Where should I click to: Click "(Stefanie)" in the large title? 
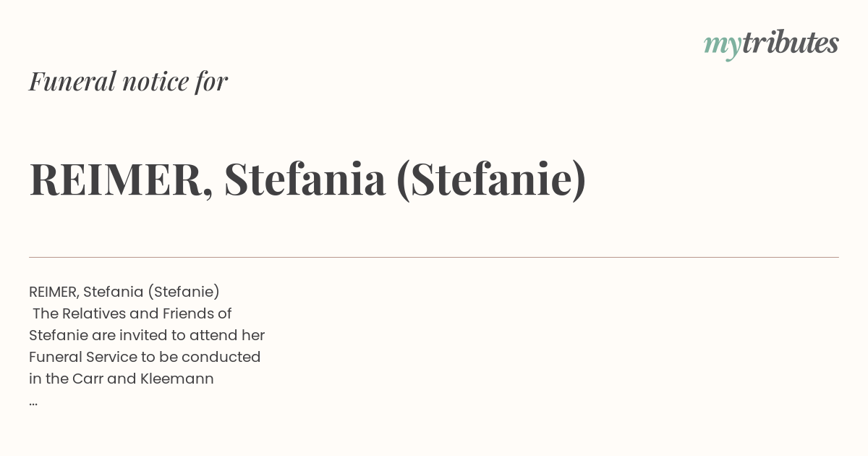click(491, 180)
